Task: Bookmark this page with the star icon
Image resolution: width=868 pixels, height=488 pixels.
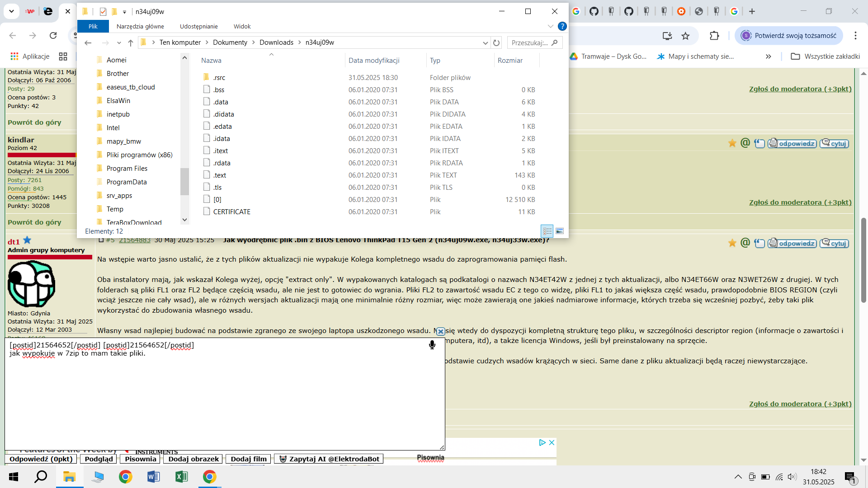Action: point(686,36)
